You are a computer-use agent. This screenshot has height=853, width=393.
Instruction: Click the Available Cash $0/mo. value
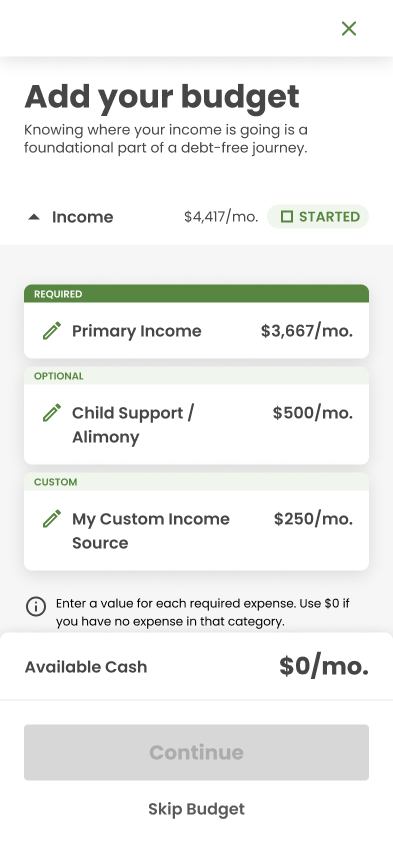[324, 666]
